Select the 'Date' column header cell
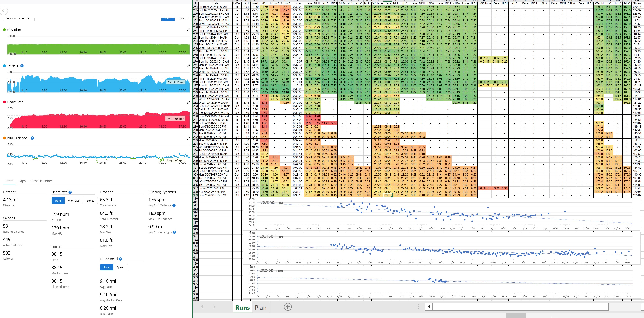This screenshot has height=318, width=644. [215, 3]
